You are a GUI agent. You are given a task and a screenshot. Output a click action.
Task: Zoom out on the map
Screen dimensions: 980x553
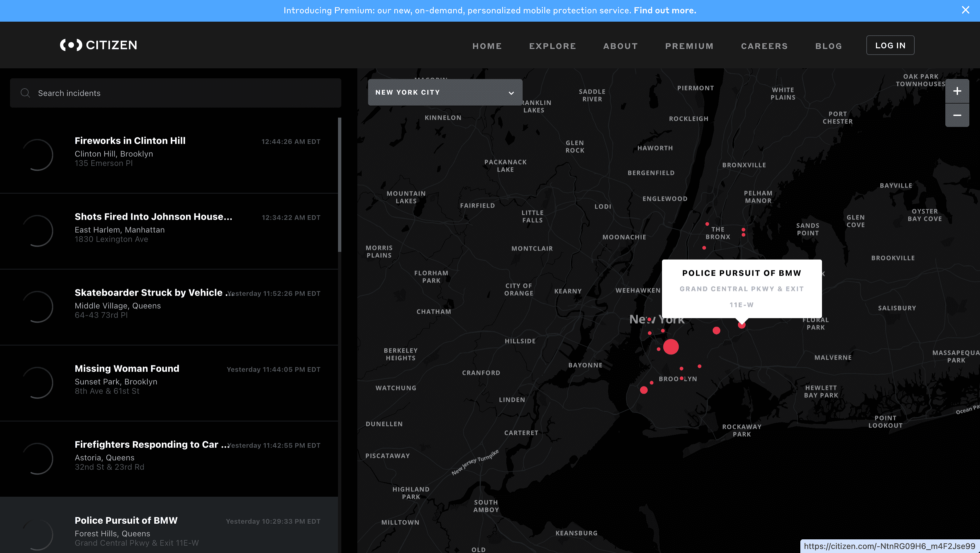(x=957, y=115)
